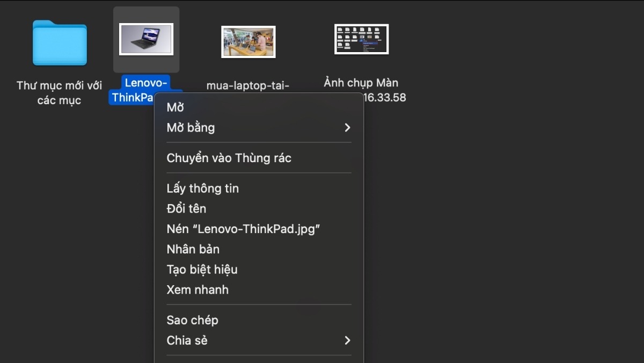Select Lấy thông tin menu item

click(x=259, y=188)
